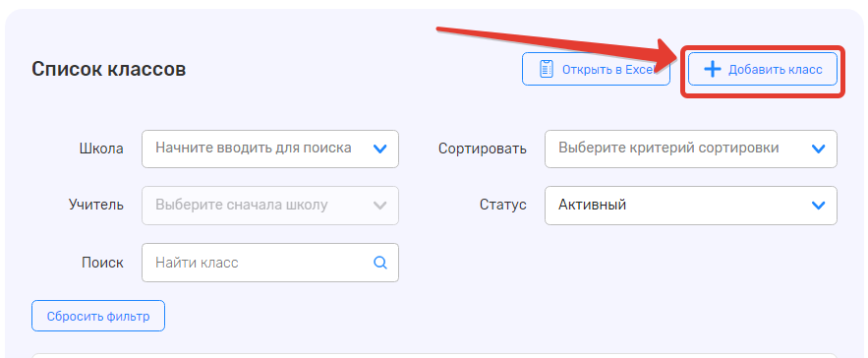Click the Поиск field label
This screenshot has height=358, width=868.
[x=102, y=263]
